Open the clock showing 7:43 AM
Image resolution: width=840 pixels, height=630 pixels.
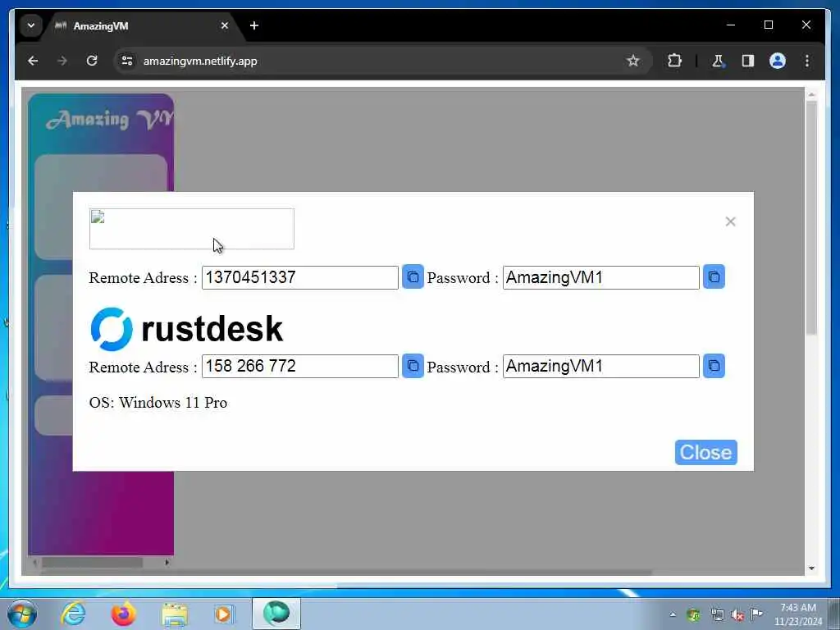(797, 614)
